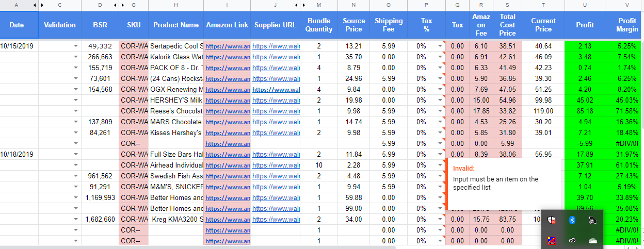Click the Product Name header cell
This screenshot has width=644, height=249.
[175, 25]
